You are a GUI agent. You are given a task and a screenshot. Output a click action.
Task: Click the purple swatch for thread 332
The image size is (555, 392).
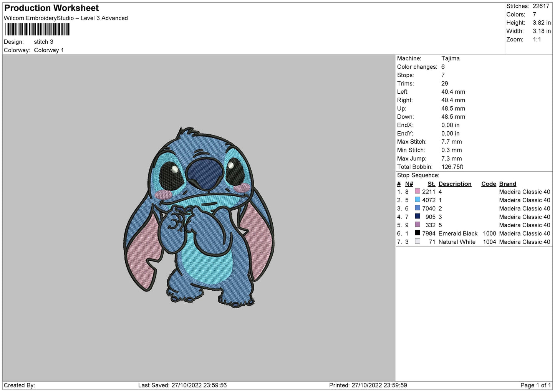(417, 225)
